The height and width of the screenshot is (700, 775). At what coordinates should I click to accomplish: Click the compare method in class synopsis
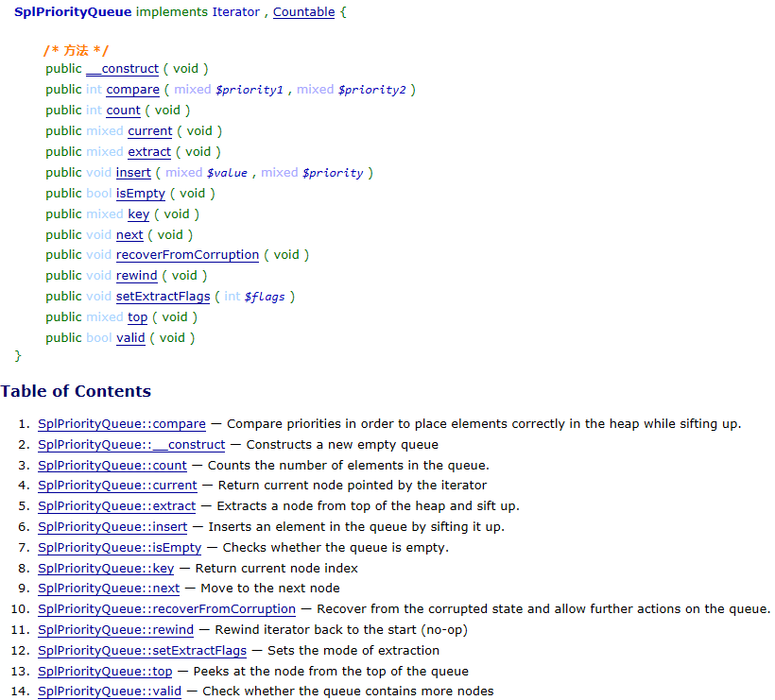click(x=132, y=90)
